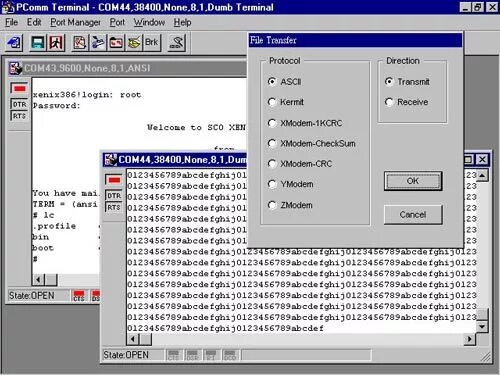Viewport: 500px width, 375px height.
Task: Open the Help menu
Action: [x=182, y=22]
